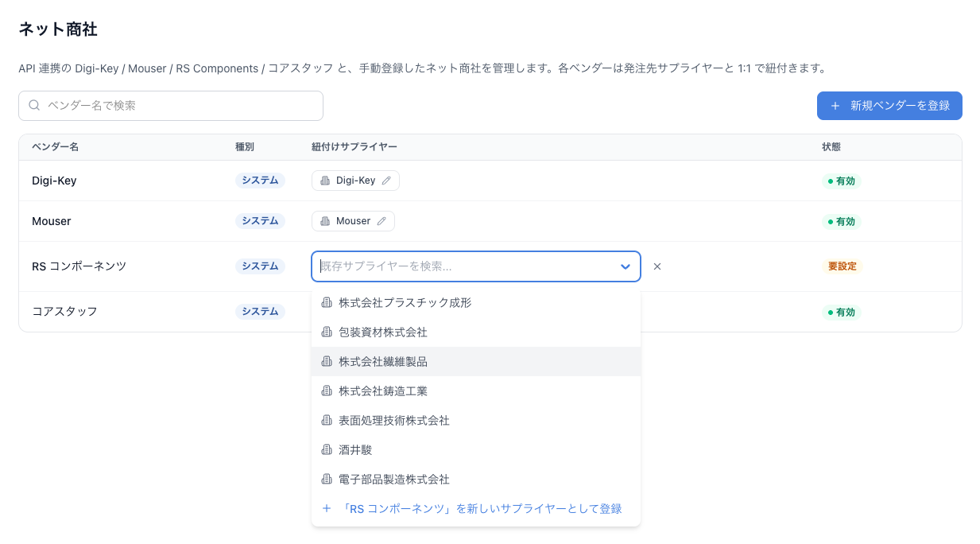Click システム badge in Mouser row
This screenshot has height=544, width=980.
coord(260,221)
